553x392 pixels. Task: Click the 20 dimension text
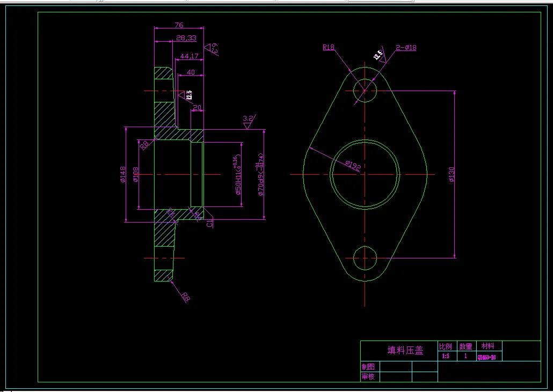coord(197,108)
